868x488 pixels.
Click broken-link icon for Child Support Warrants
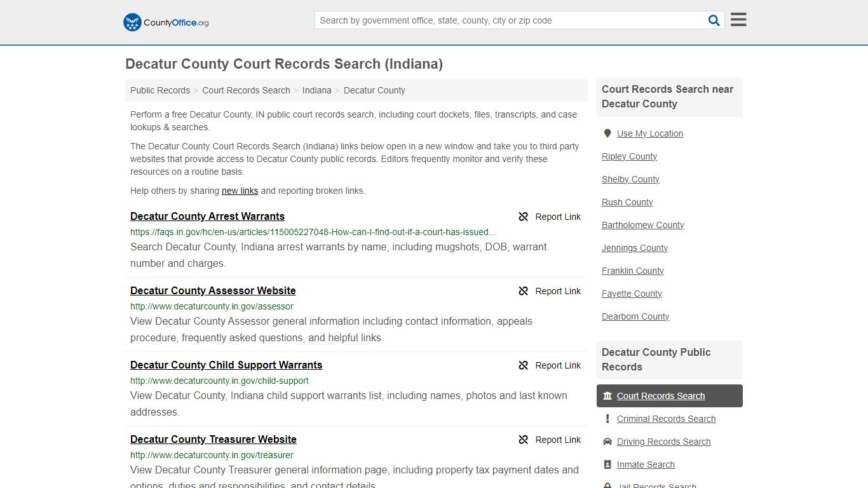point(524,365)
